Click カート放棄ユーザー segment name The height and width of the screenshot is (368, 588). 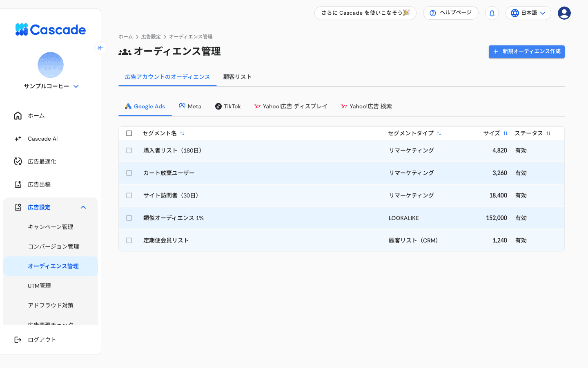(x=169, y=173)
